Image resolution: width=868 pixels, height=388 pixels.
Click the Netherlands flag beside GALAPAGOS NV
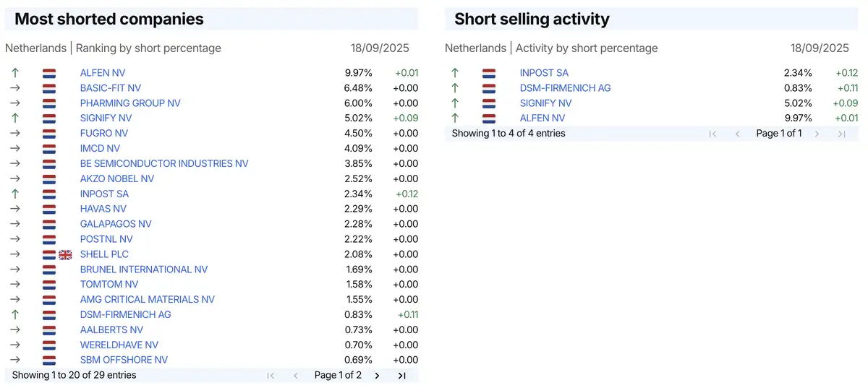(49, 225)
